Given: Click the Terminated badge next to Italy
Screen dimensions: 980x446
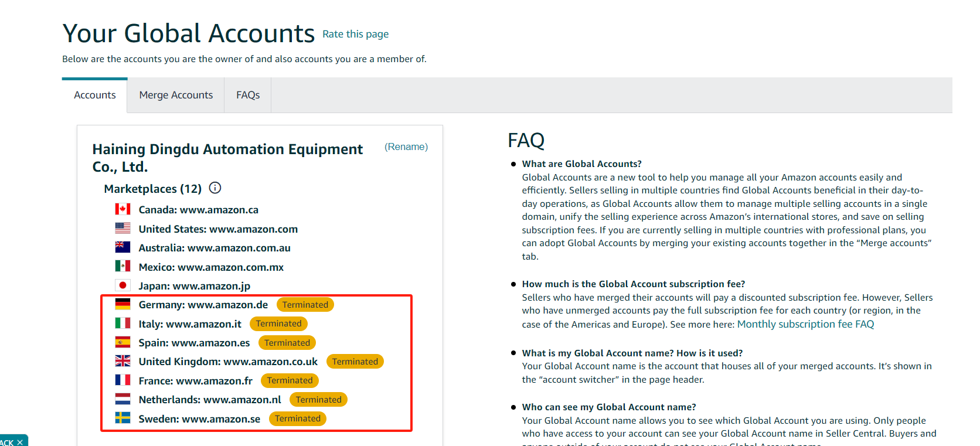Looking at the screenshot, I should [278, 324].
